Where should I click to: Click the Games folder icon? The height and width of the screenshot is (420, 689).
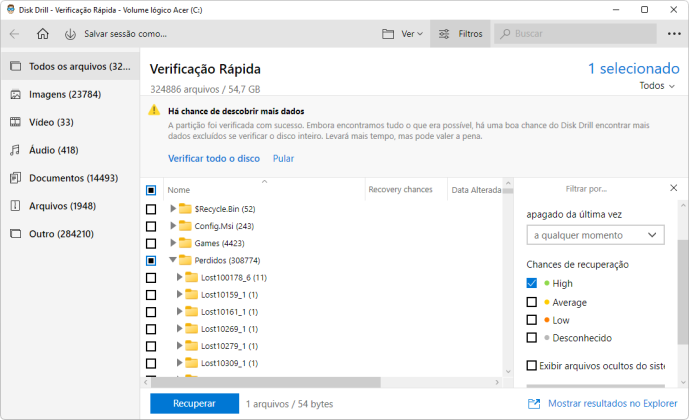[185, 243]
